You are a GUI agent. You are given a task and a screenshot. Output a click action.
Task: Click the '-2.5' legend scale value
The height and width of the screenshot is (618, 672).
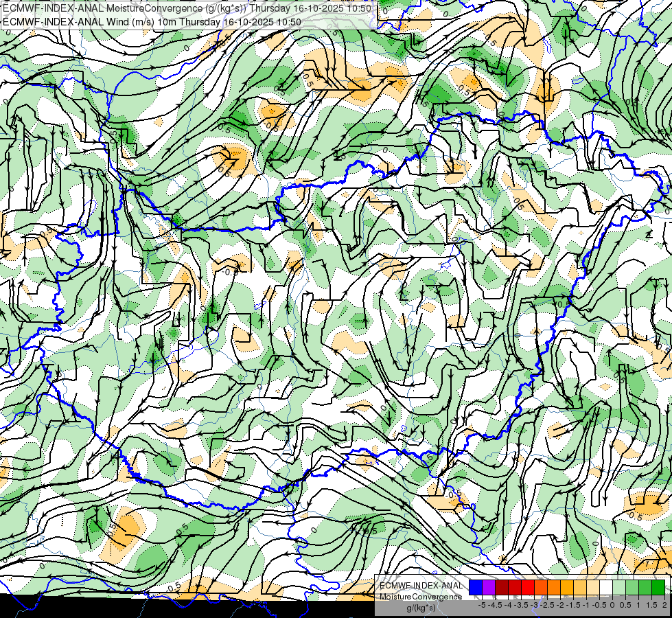click(x=547, y=605)
